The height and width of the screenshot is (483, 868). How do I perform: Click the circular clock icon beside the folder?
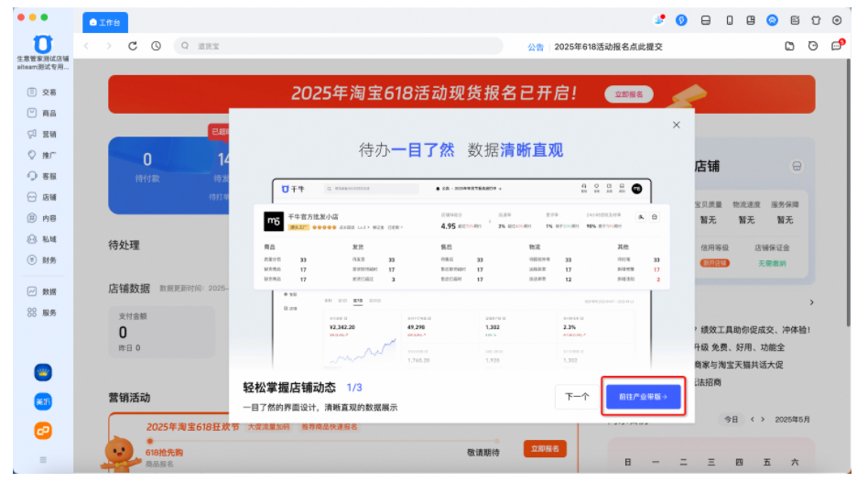tap(813, 46)
